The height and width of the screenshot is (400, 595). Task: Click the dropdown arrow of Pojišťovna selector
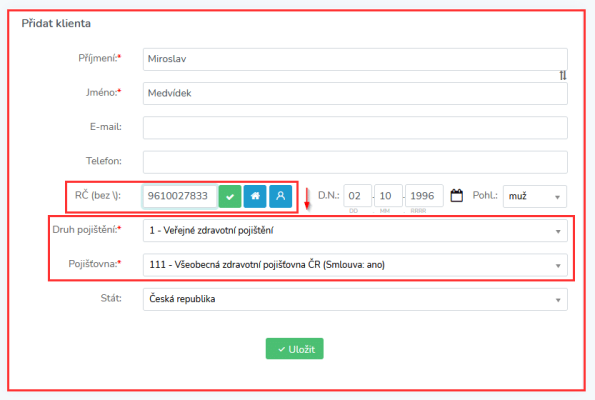558,266
